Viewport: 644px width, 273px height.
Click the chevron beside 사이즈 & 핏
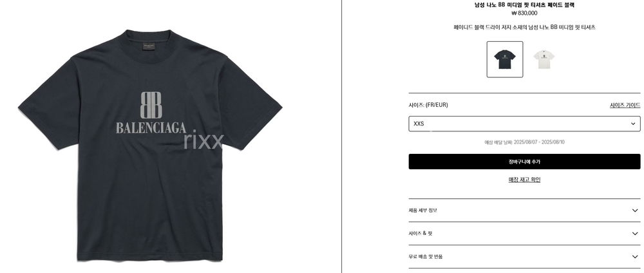635,233
